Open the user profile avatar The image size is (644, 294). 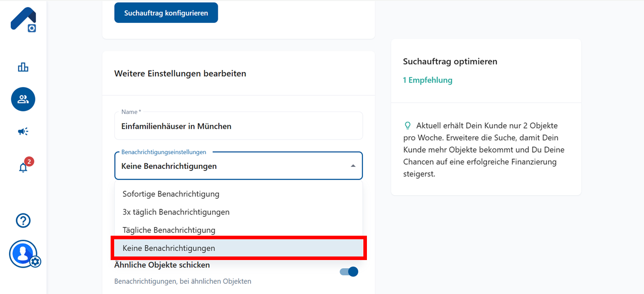[22, 253]
